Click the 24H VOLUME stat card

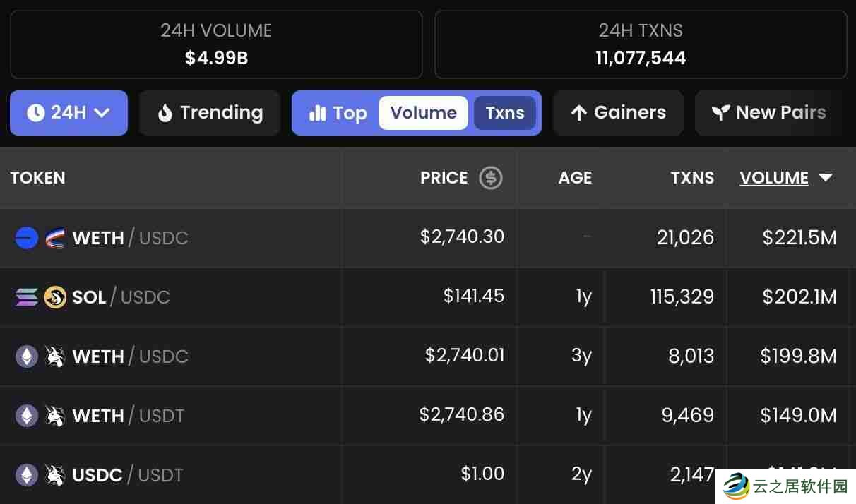click(x=216, y=44)
